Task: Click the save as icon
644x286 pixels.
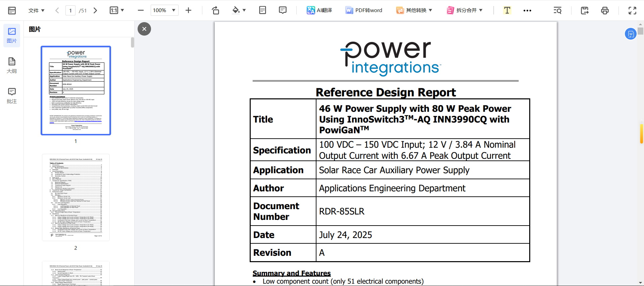Action: coord(585,10)
